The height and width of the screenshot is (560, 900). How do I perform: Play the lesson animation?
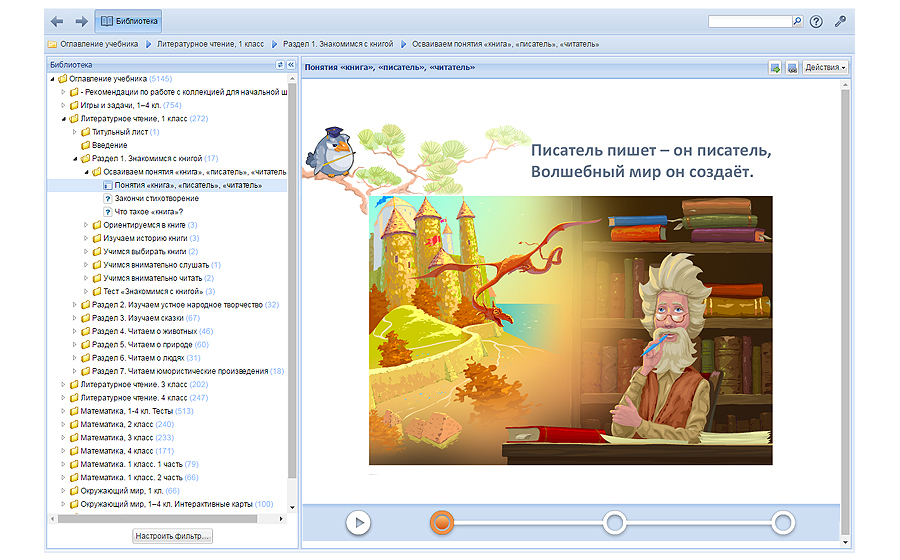point(358,522)
